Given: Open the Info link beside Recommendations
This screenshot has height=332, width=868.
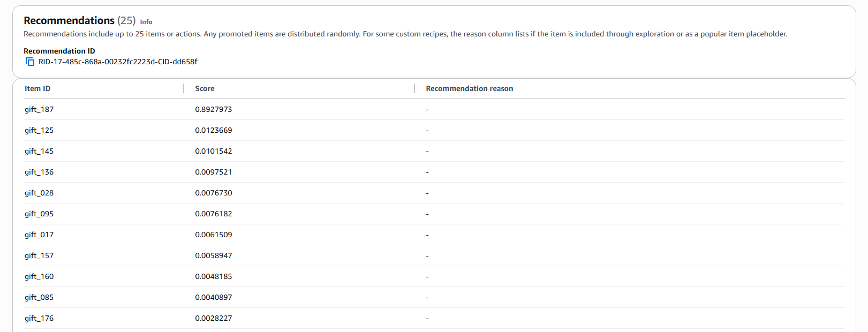Looking at the screenshot, I should tap(146, 22).
